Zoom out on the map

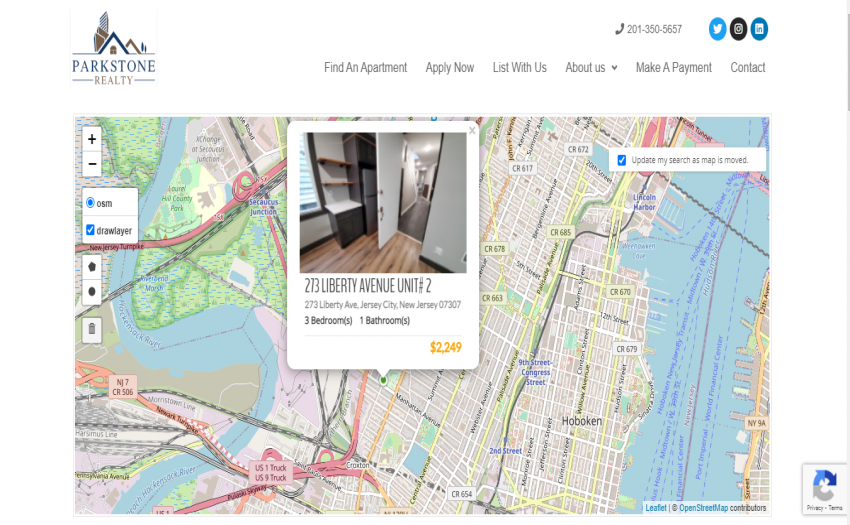tap(92, 165)
